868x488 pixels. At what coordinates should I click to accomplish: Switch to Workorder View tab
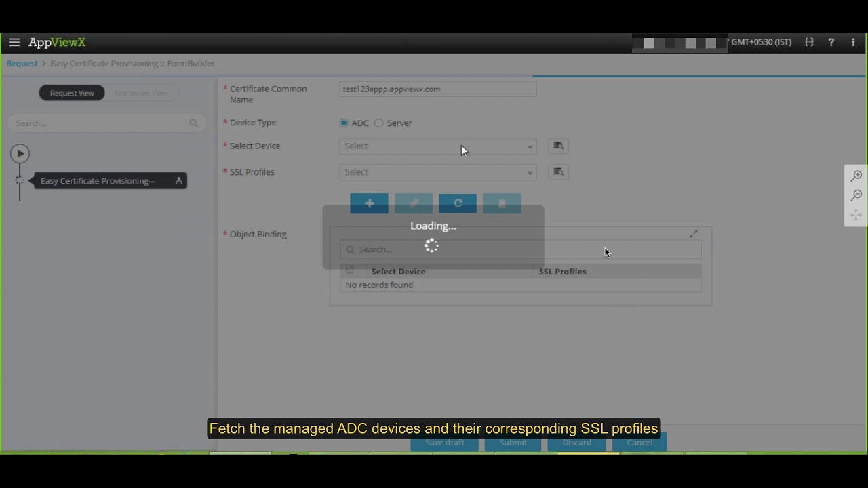[x=141, y=93]
